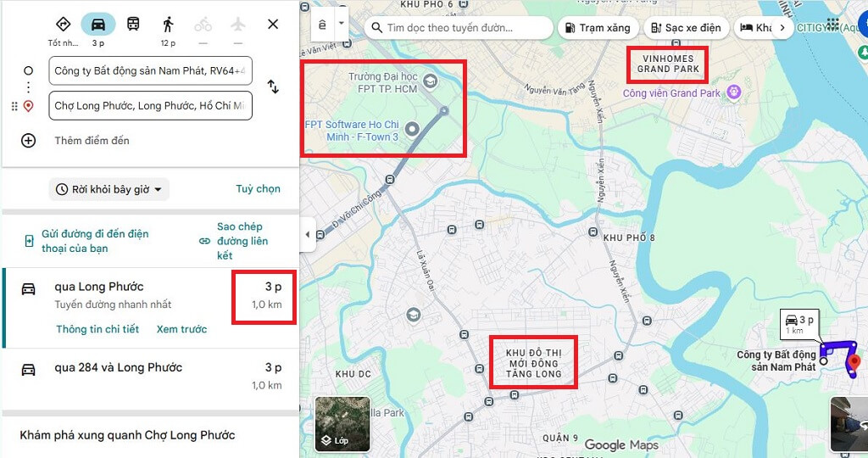This screenshot has height=458, width=868.
Task: Click QUẬN 9 map label
Action: (560, 438)
